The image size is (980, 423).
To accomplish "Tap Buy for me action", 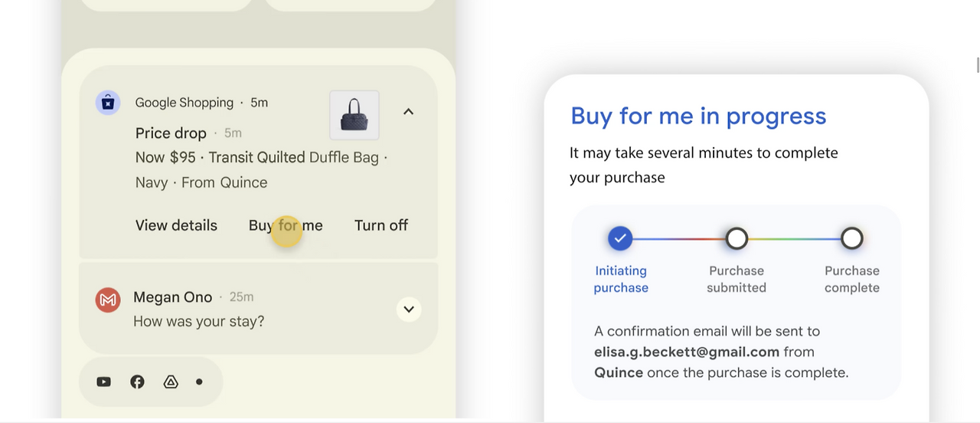I will tap(286, 225).
